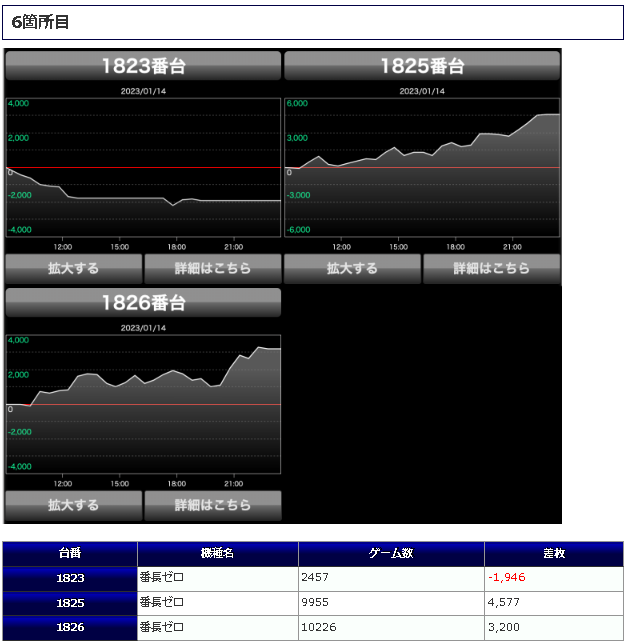Click the 1823番台 header bar
Screen dimensions: 628x644
[143, 66]
